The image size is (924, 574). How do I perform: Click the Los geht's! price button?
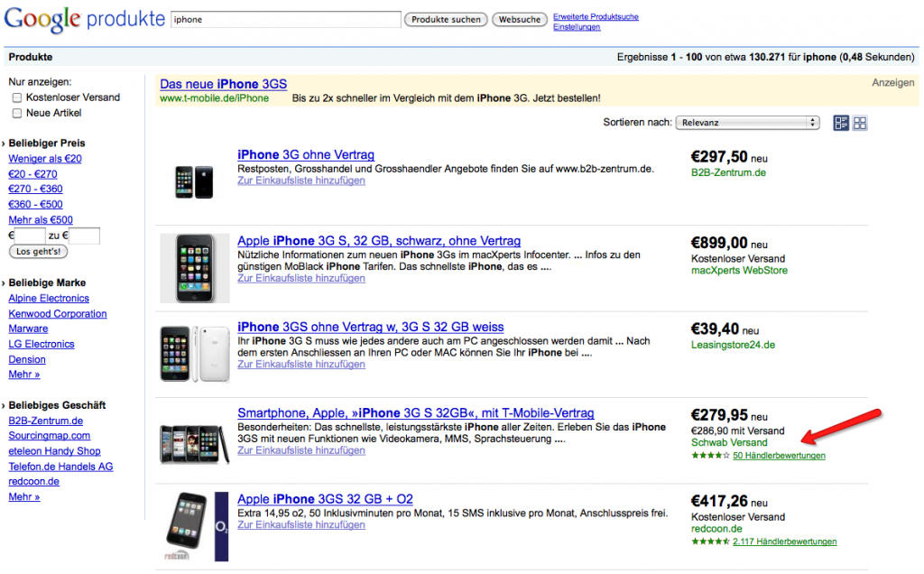pyautogui.click(x=38, y=252)
